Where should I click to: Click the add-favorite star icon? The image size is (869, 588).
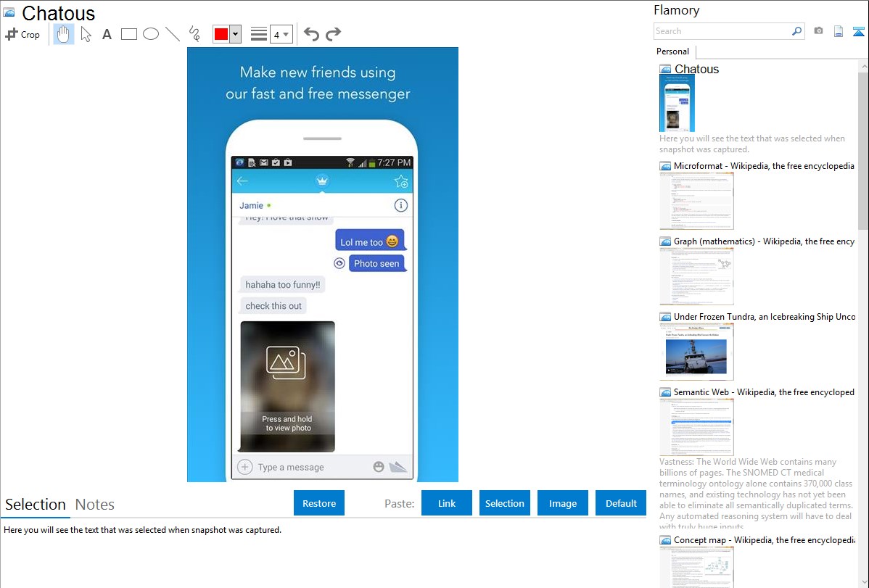(400, 181)
